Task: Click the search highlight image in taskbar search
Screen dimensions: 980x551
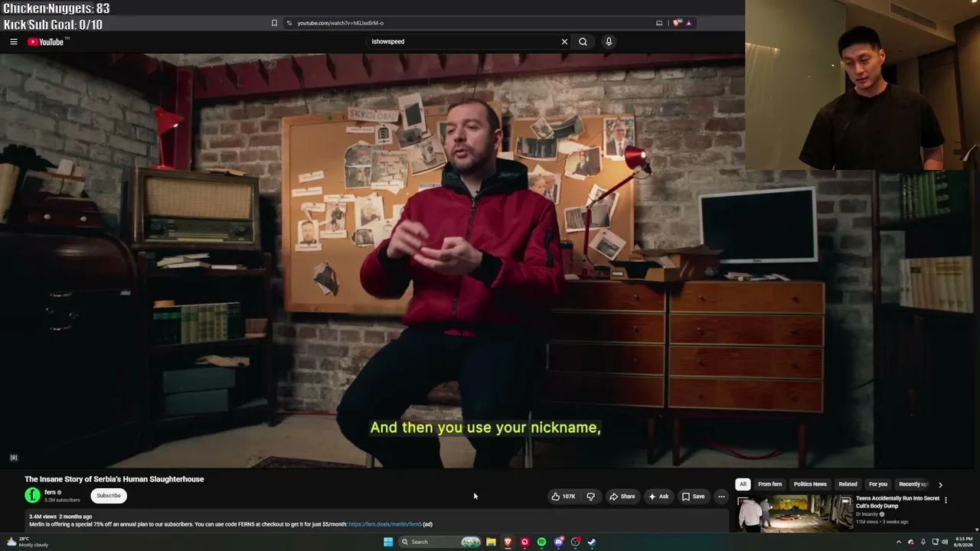Action: tap(471, 542)
